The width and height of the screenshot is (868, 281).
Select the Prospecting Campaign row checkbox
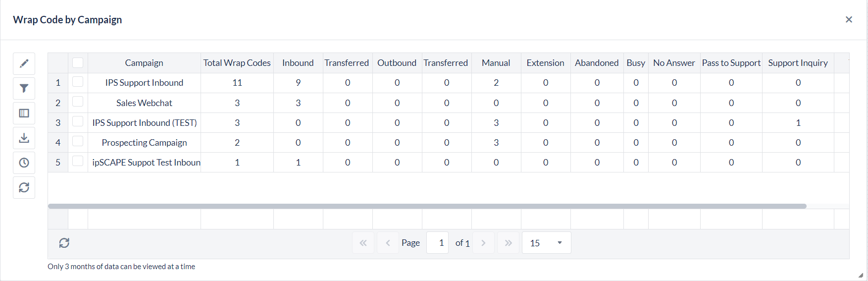(x=78, y=141)
